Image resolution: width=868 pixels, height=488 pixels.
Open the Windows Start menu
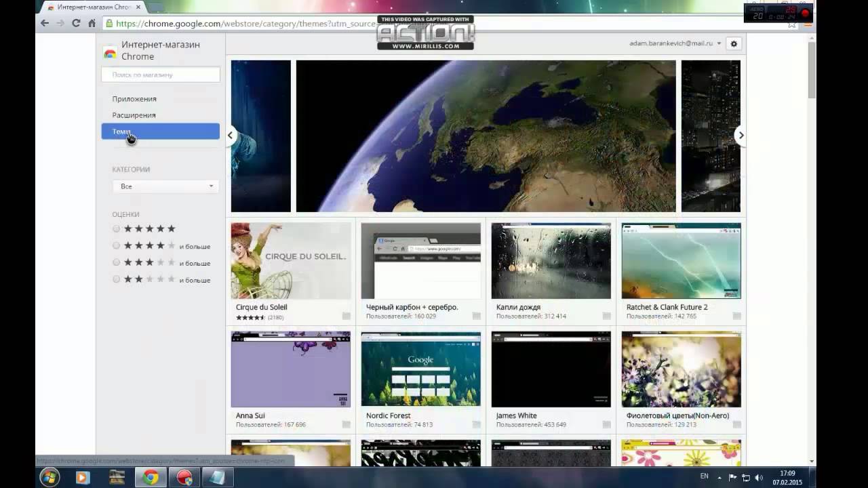point(50,477)
